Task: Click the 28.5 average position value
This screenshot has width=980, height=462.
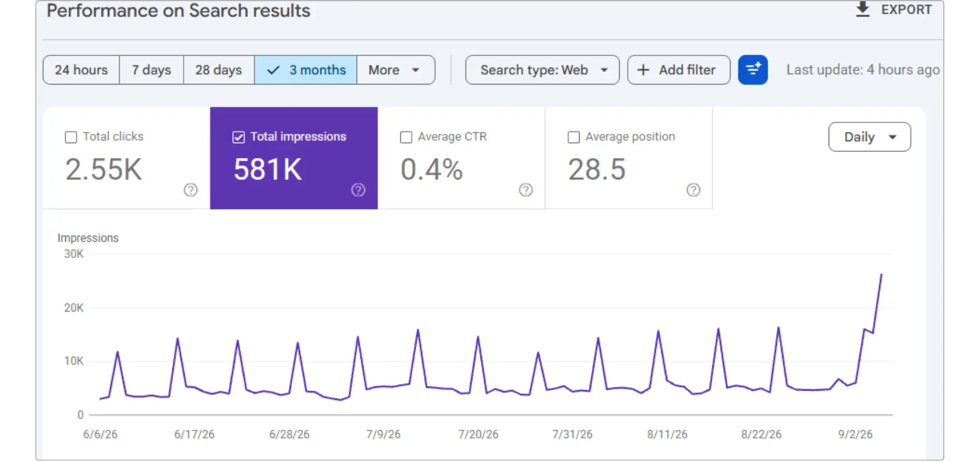Action: point(597,169)
